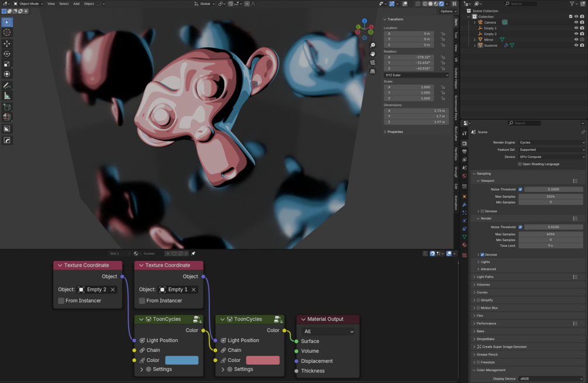This screenshot has width=588, height=383.
Task: Hide Mirror in outliner with eye icon
Action: [576, 40]
